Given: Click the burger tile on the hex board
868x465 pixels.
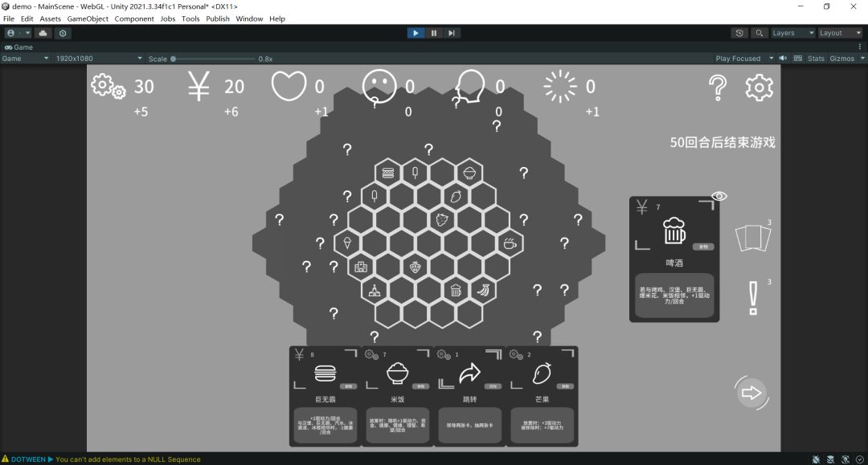Looking at the screenshot, I should coord(388,173).
